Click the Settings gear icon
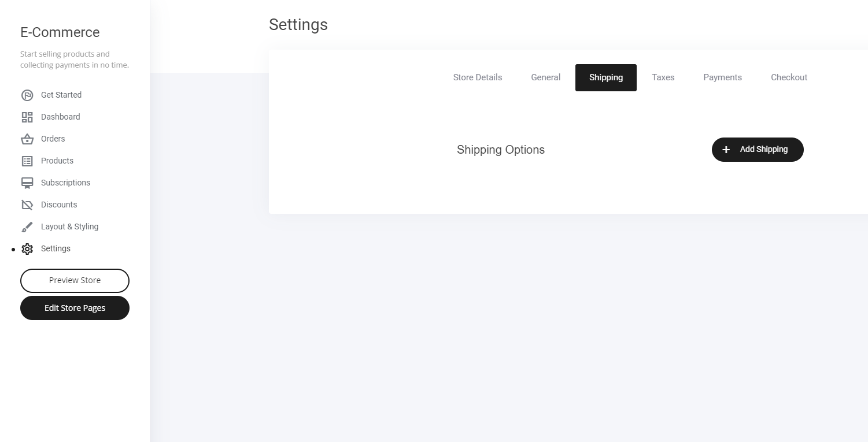The width and height of the screenshot is (868, 442). [27, 249]
